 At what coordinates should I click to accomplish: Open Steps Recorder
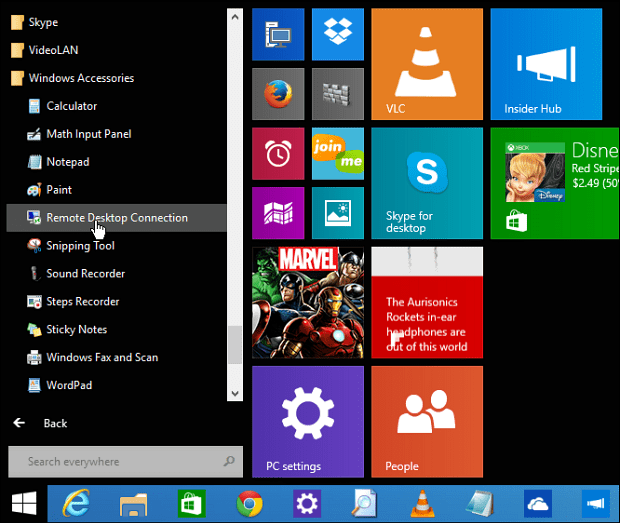[x=117, y=302]
